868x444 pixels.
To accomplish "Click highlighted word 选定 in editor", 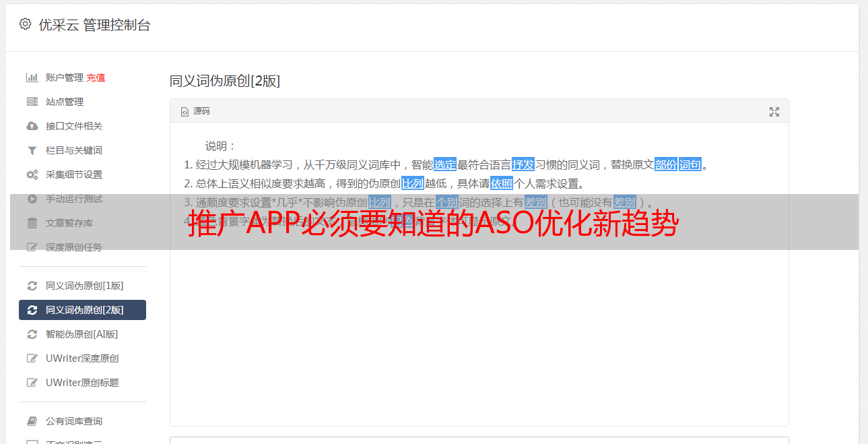I will [x=445, y=164].
